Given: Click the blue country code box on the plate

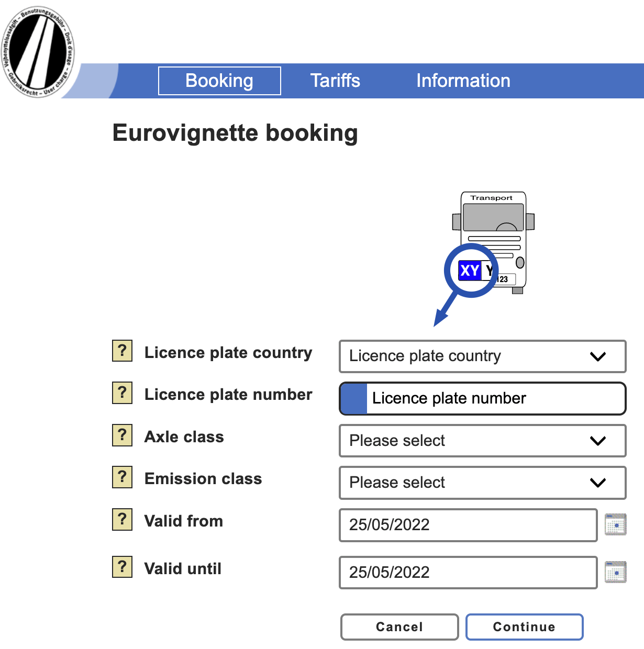Looking at the screenshot, I should [x=469, y=271].
